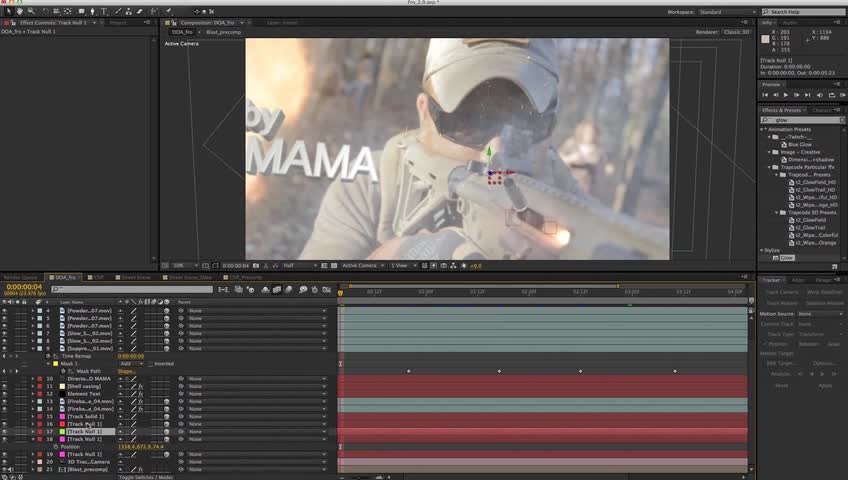Toggle Auto-keyframe stopwatch in the timeline header
The image size is (848, 480).
pos(315,290)
